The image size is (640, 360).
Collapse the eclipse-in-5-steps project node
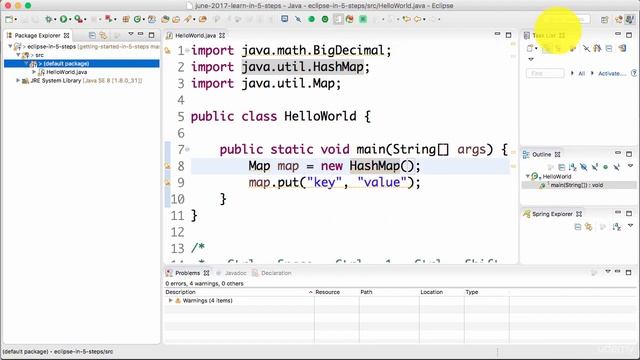(x=10, y=47)
